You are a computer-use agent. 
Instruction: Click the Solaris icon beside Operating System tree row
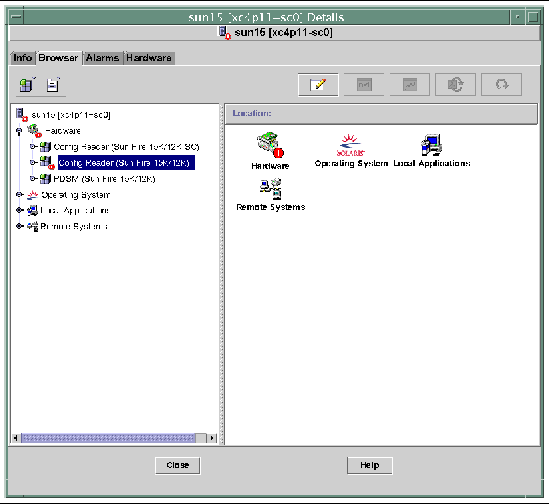click(x=33, y=195)
